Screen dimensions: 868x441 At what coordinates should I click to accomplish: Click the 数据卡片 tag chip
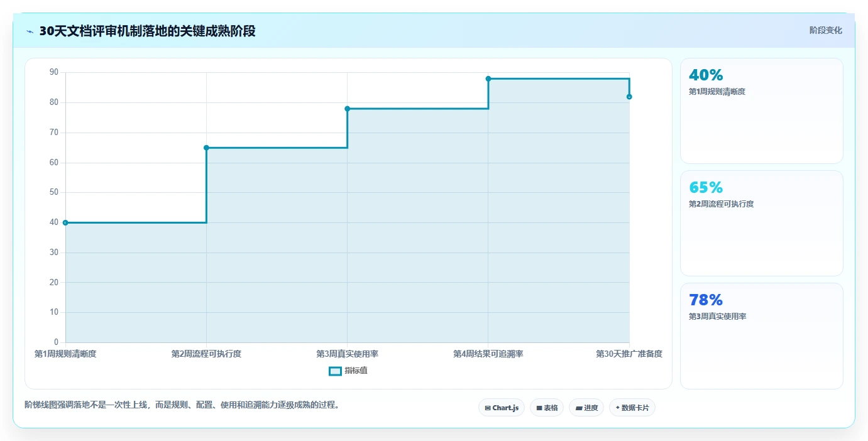coord(632,408)
